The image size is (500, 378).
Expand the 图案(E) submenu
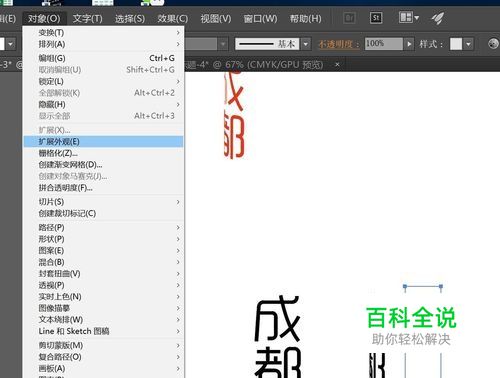103,250
